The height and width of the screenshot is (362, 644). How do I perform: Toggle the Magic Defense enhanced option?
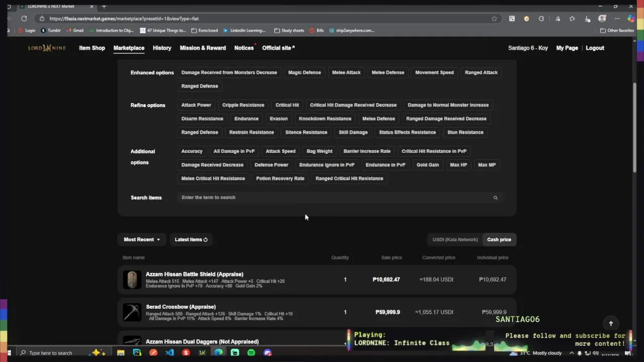304,72
